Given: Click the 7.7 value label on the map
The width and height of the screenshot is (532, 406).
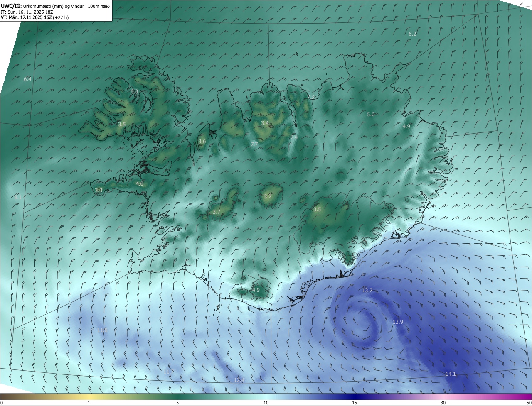Looking at the screenshot, I should coord(254,144).
